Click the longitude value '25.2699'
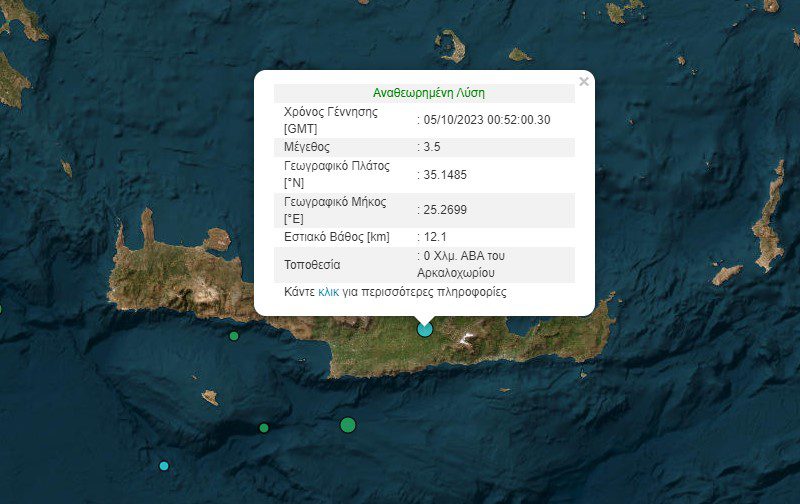This screenshot has height=504, width=800. (x=445, y=210)
